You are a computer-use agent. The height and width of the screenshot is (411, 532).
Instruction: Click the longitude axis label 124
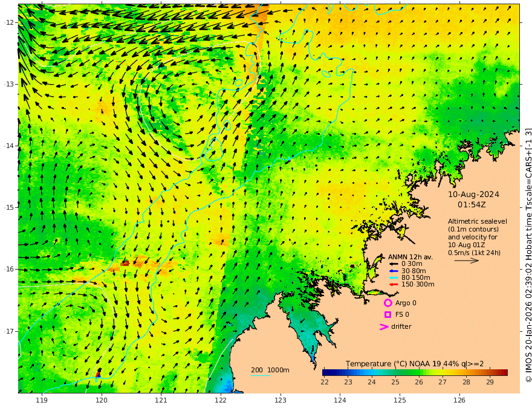(340, 400)
